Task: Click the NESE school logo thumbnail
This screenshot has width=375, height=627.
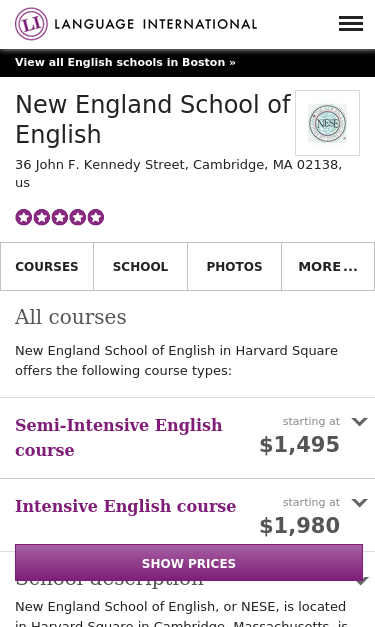Action: tap(327, 123)
